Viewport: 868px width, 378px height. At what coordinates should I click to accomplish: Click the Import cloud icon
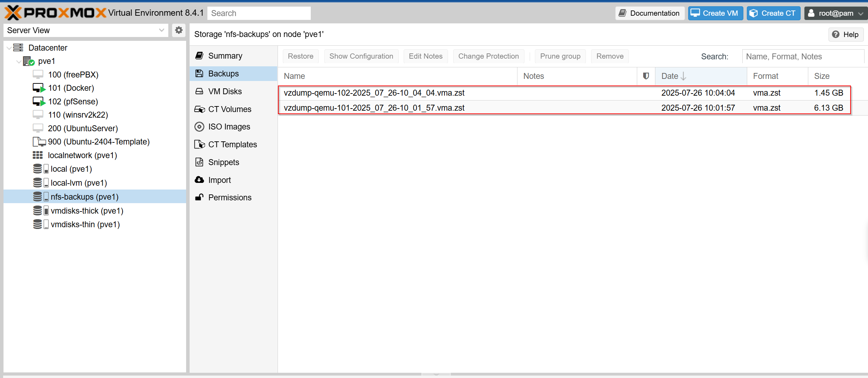tap(199, 180)
